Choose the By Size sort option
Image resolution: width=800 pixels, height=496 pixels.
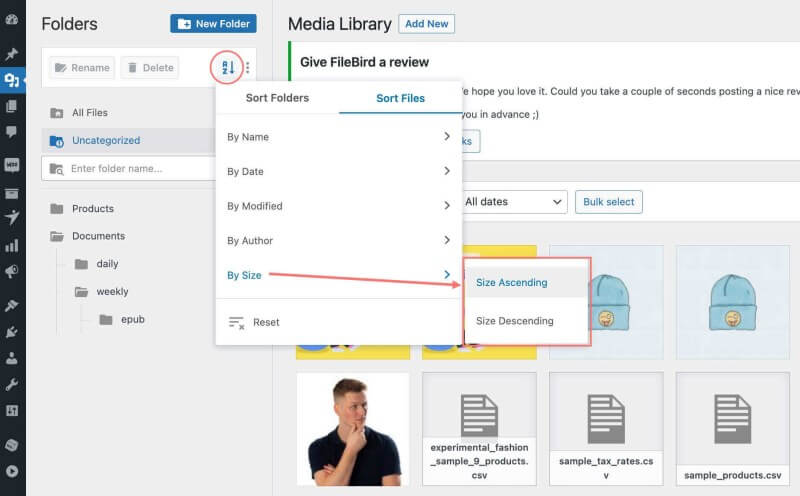coord(339,276)
